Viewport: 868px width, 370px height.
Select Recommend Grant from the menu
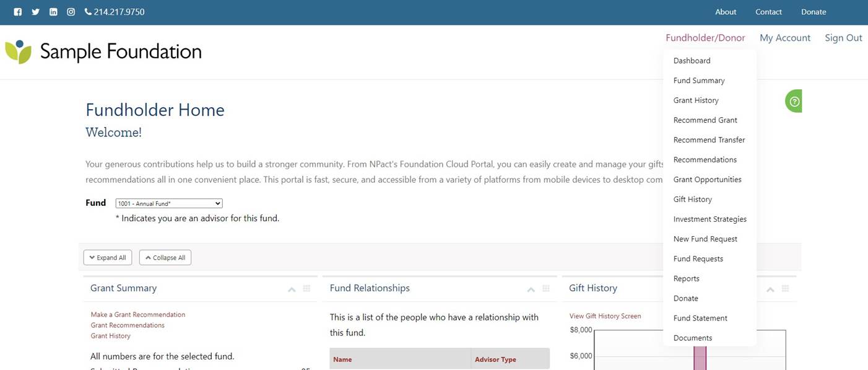click(x=705, y=120)
